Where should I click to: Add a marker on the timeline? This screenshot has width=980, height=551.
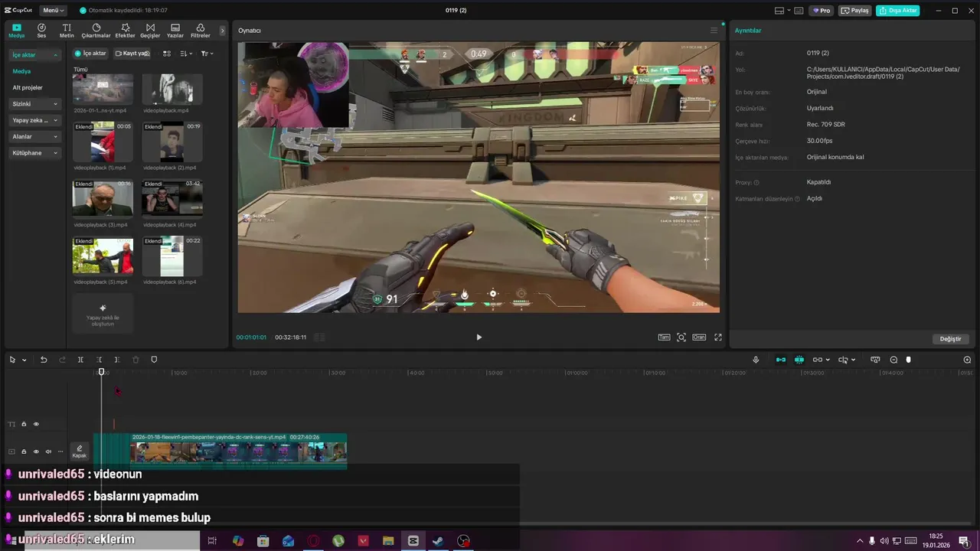click(x=154, y=360)
